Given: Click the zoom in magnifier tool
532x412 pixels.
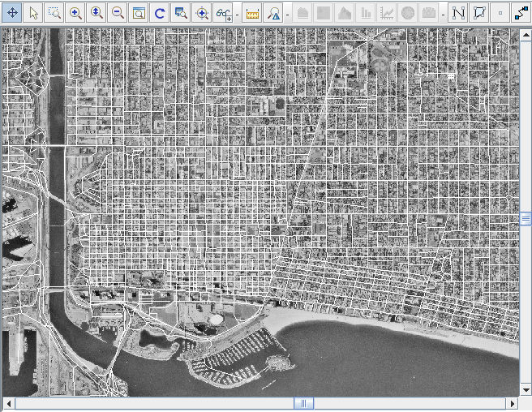Looking at the screenshot, I should coord(75,13).
